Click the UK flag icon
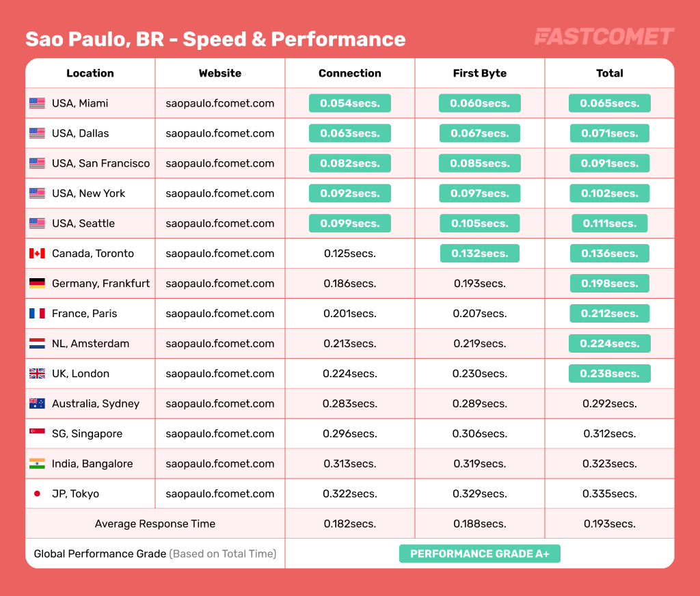 37,374
